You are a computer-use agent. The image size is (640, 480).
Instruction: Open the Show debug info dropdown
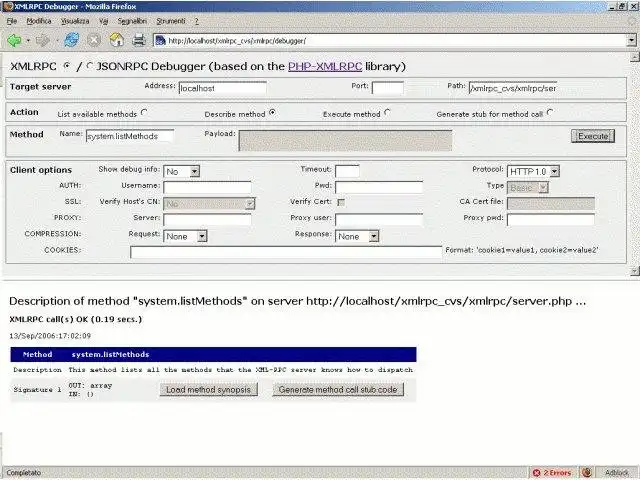(x=181, y=171)
